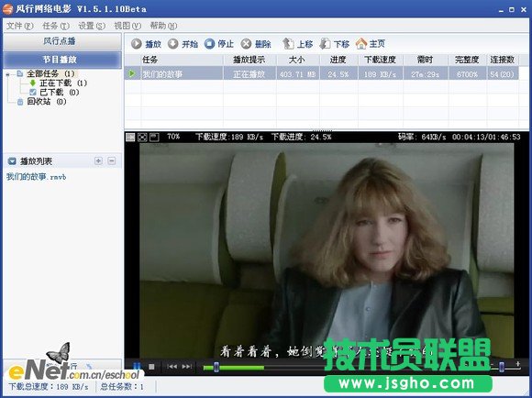The height and width of the screenshot is (398, 532).
Task: Click the 删除 (Delete) toolbar button
Action: point(256,44)
